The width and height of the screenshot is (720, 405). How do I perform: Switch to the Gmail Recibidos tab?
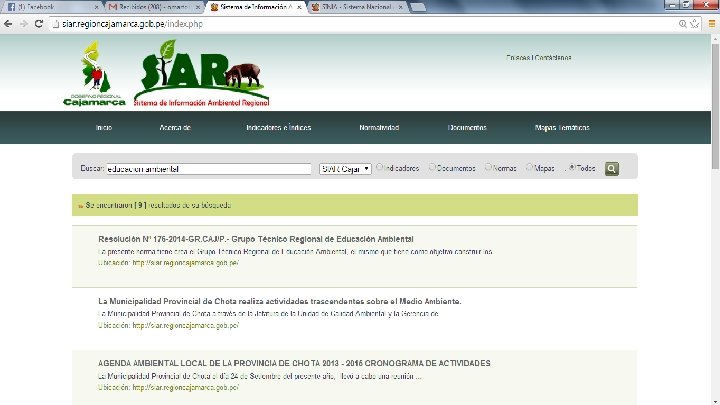coord(152,7)
